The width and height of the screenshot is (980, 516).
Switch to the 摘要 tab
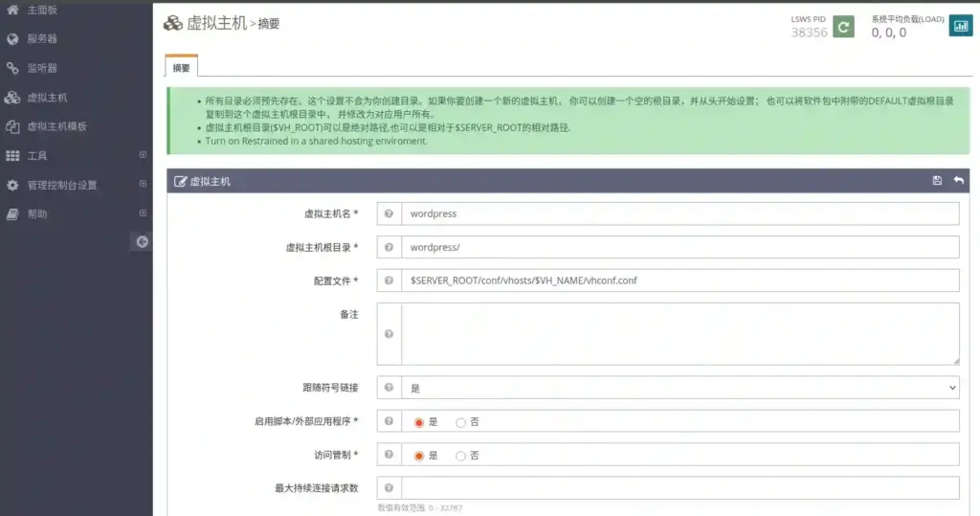(x=181, y=67)
